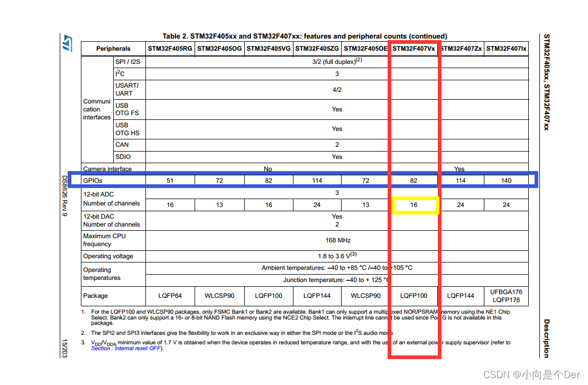Click the 'DS8626 Rev 9' side text
The height and width of the screenshot is (385, 588).
point(65,196)
